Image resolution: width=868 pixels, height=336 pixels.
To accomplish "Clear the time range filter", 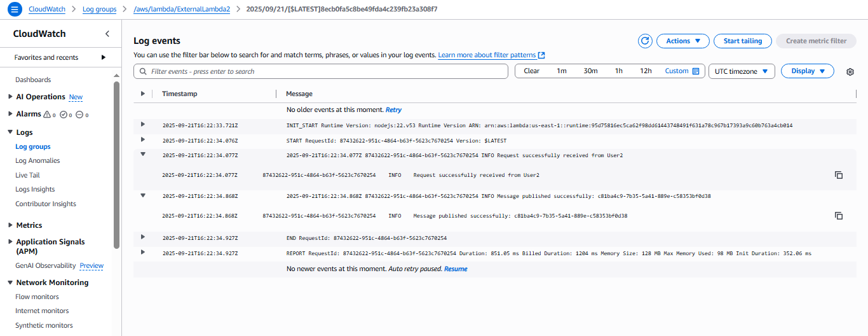I will coord(532,71).
